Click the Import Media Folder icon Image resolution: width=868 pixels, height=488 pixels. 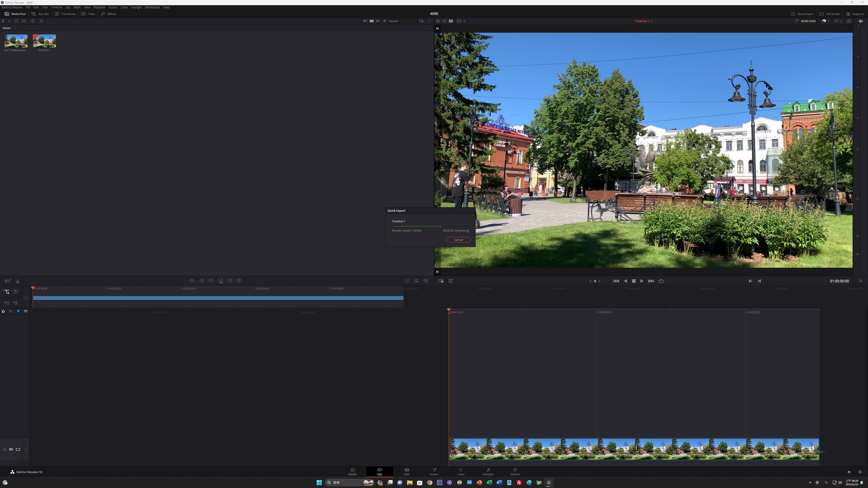point(24,21)
